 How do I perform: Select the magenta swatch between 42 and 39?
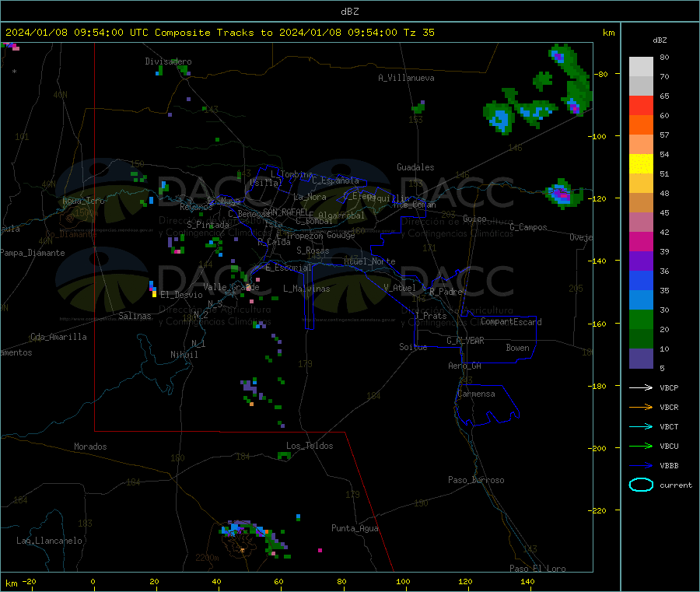641,241
